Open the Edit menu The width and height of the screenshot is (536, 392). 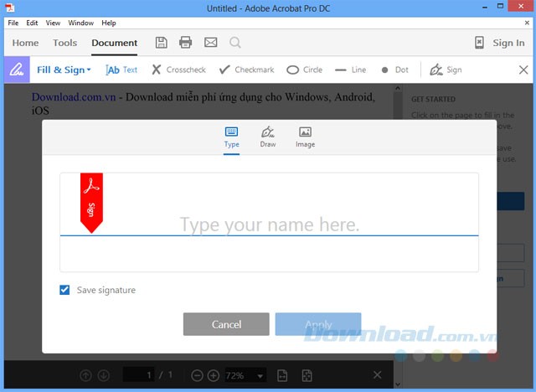tap(32, 23)
